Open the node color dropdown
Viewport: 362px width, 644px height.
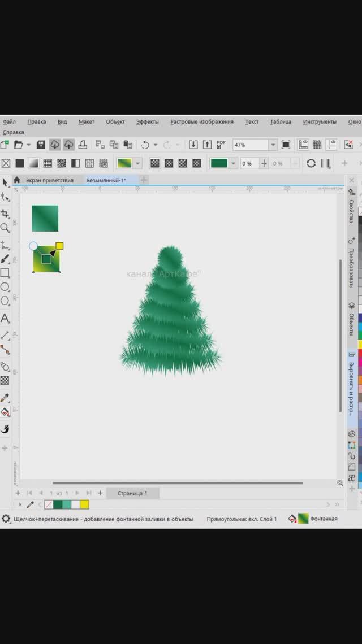(x=233, y=163)
